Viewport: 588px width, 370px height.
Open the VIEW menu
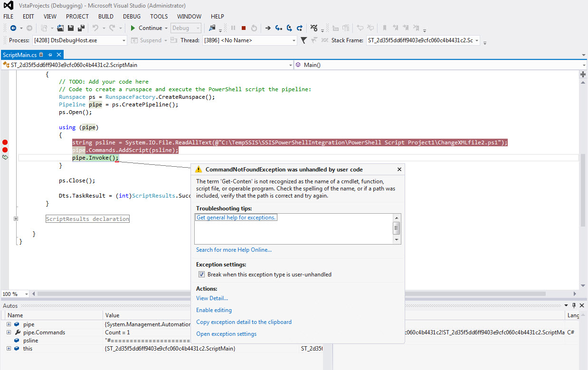(x=50, y=16)
